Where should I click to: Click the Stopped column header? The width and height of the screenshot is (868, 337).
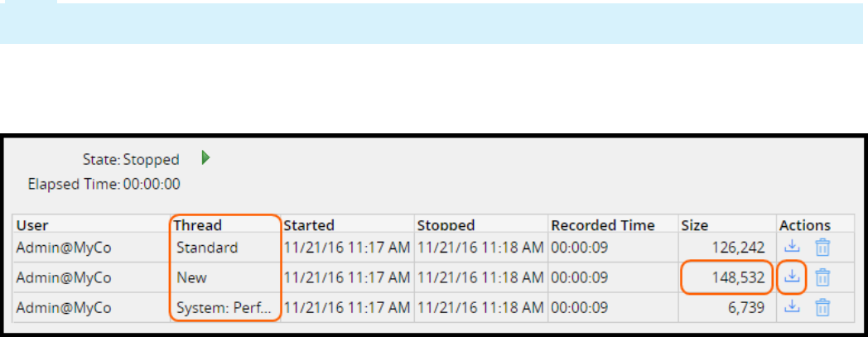pos(446,224)
